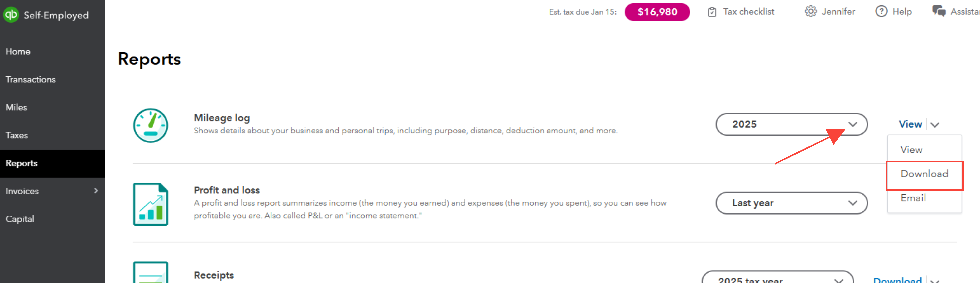The height and width of the screenshot is (283, 980).
Task: Open the Assistant chat bubble icon
Action: point(939,11)
